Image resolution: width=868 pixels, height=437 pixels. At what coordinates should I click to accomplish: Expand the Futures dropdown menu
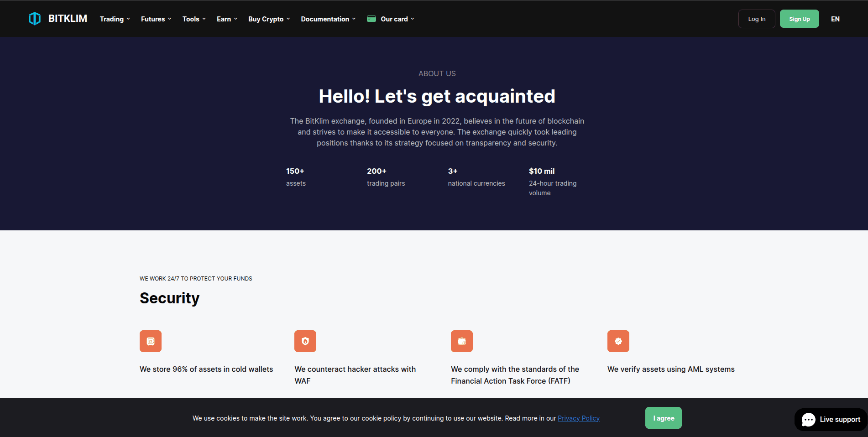(156, 19)
